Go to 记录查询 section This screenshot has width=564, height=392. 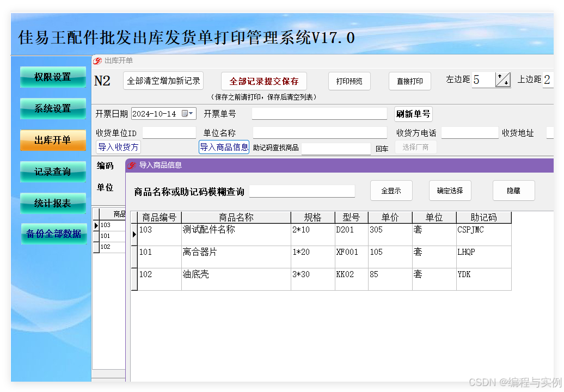(53, 171)
